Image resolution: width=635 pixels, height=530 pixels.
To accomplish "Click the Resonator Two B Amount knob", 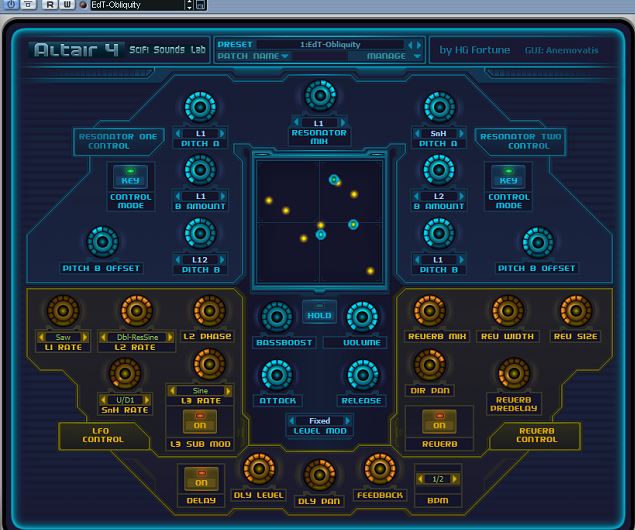I will (x=439, y=170).
